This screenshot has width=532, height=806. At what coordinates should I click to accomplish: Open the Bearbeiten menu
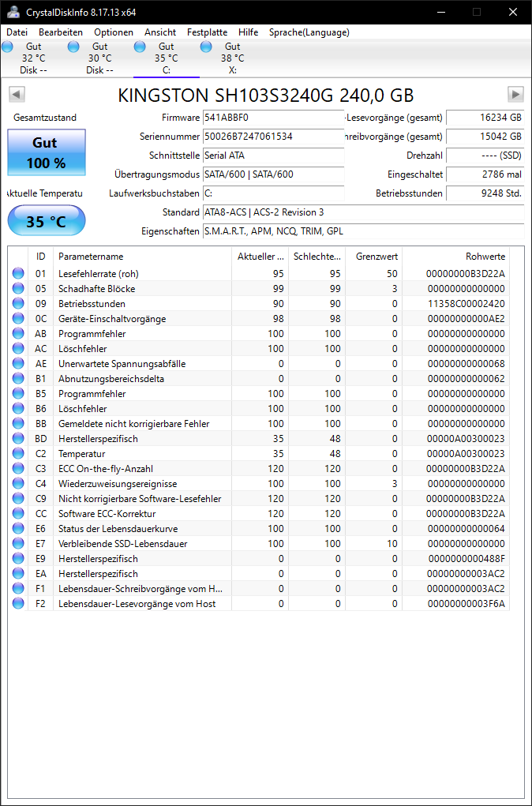[x=61, y=32]
